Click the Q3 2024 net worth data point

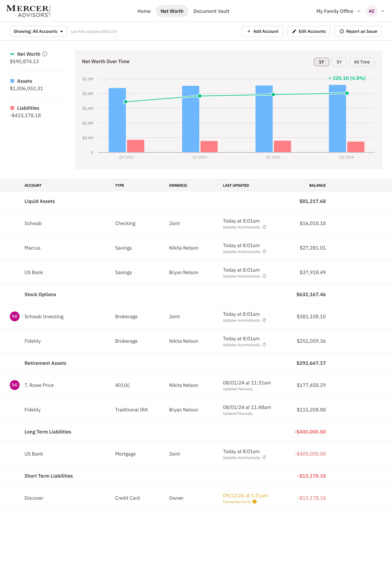click(347, 93)
